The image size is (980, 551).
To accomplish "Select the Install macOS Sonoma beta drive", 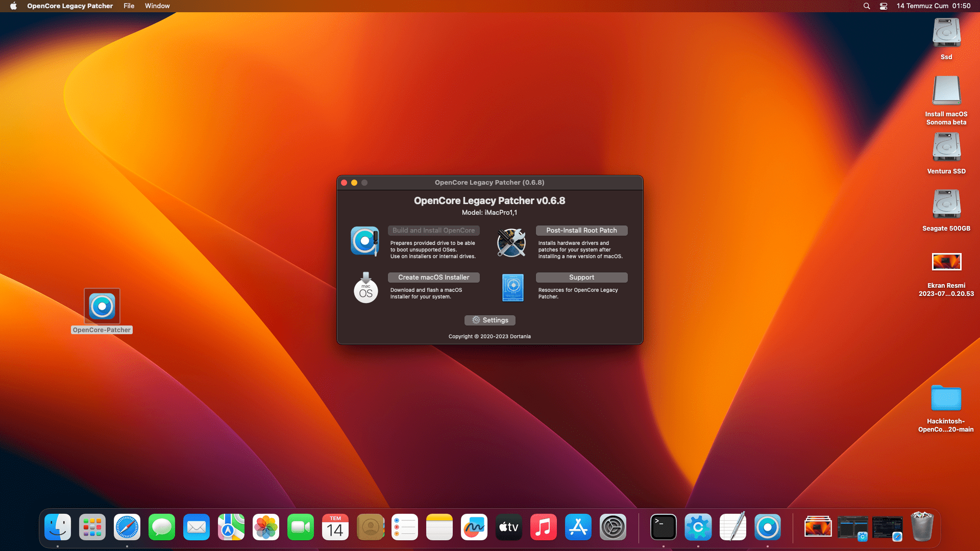I will 946,91.
